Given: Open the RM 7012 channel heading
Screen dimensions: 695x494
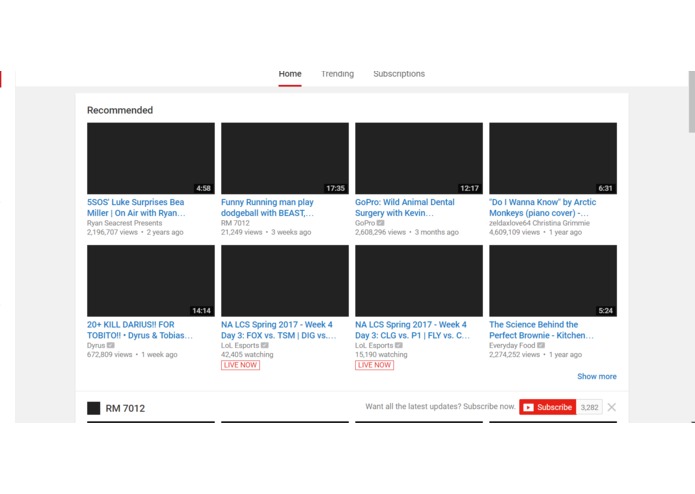Looking at the screenshot, I should [125, 408].
